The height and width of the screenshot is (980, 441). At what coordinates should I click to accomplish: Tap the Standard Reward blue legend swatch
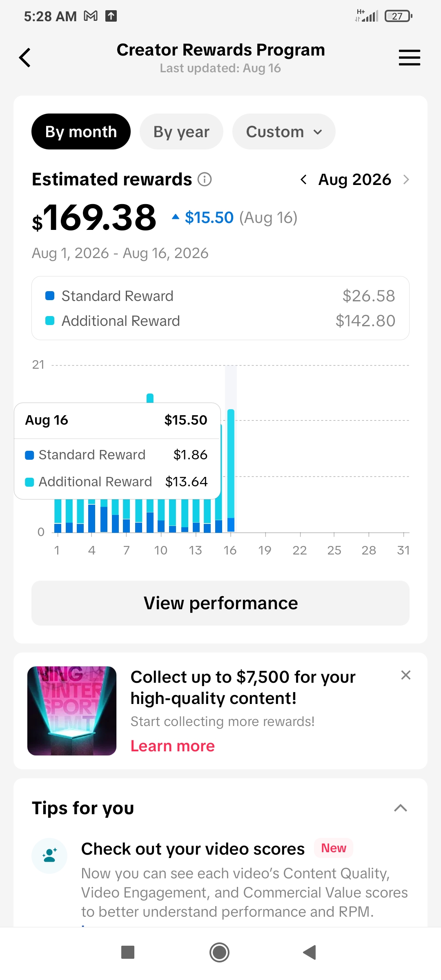[50, 296]
